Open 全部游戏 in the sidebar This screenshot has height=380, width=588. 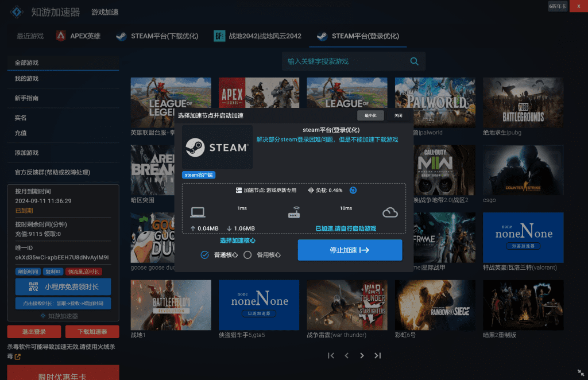click(x=63, y=63)
